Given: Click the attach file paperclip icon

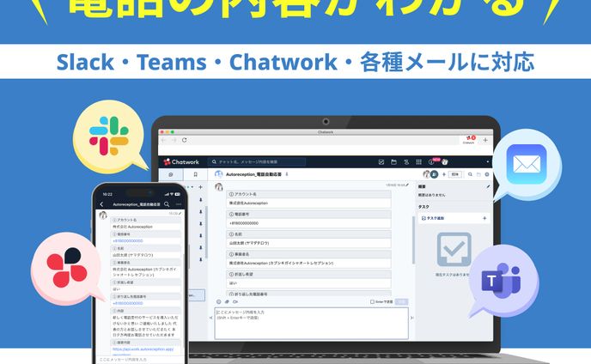Looking at the screenshot, I should 227,302.
